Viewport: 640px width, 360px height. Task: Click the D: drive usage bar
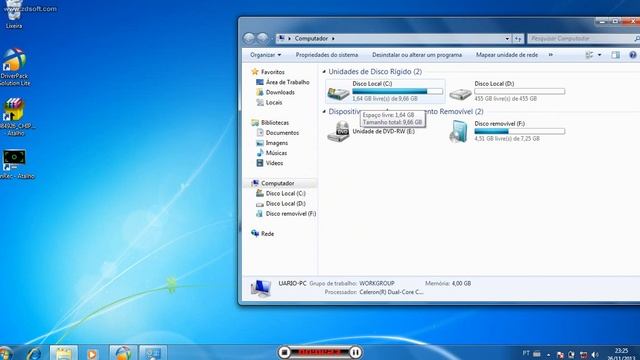click(520, 91)
